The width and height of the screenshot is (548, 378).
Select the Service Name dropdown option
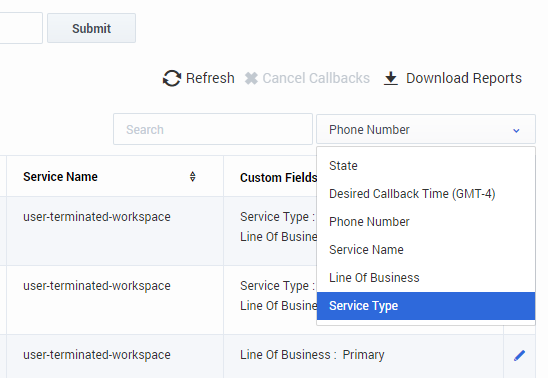coord(426,249)
